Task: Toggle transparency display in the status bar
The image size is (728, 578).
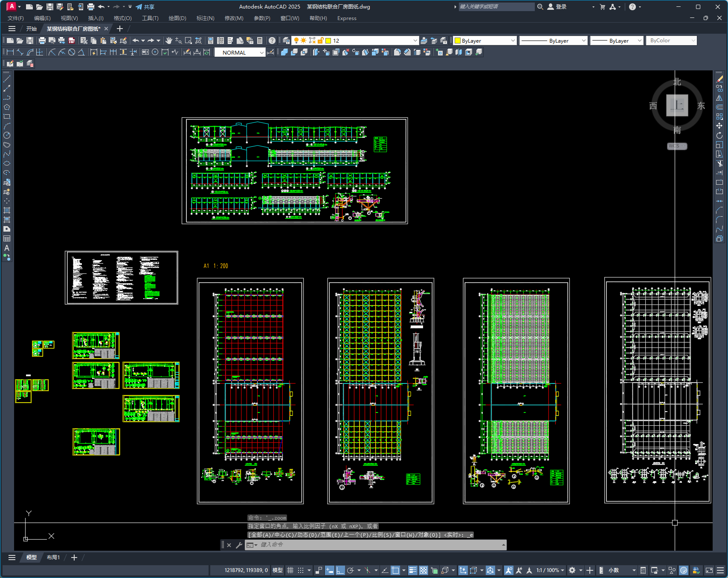Action: [x=423, y=570]
